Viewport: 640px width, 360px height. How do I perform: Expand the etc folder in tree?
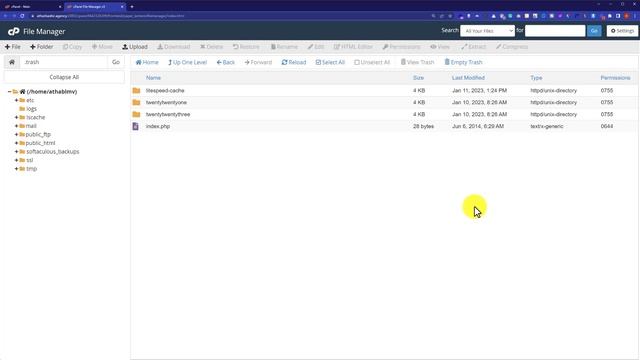[x=16, y=100]
